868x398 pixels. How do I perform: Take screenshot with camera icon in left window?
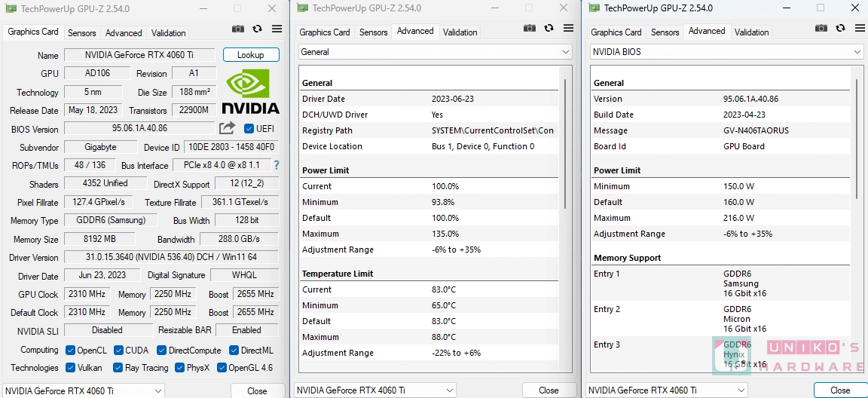(x=238, y=29)
